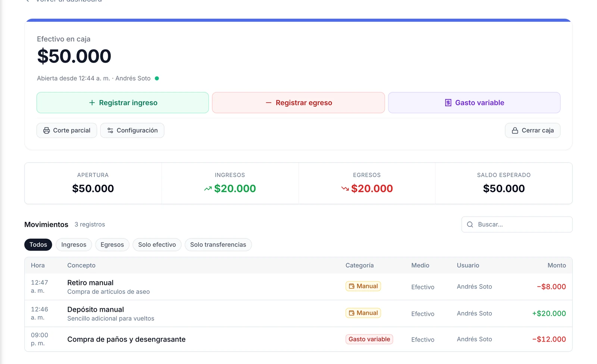Show Solo transferencias movements
Screen dimensions: 597x364
coord(218,245)
